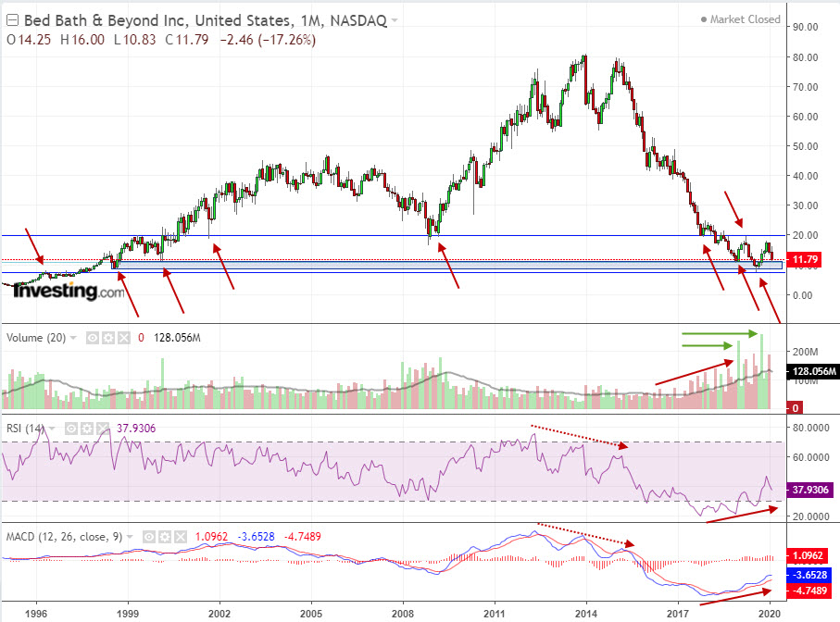
Task: Click the 60.0000 RSI axis label
Action: (811, 457)
